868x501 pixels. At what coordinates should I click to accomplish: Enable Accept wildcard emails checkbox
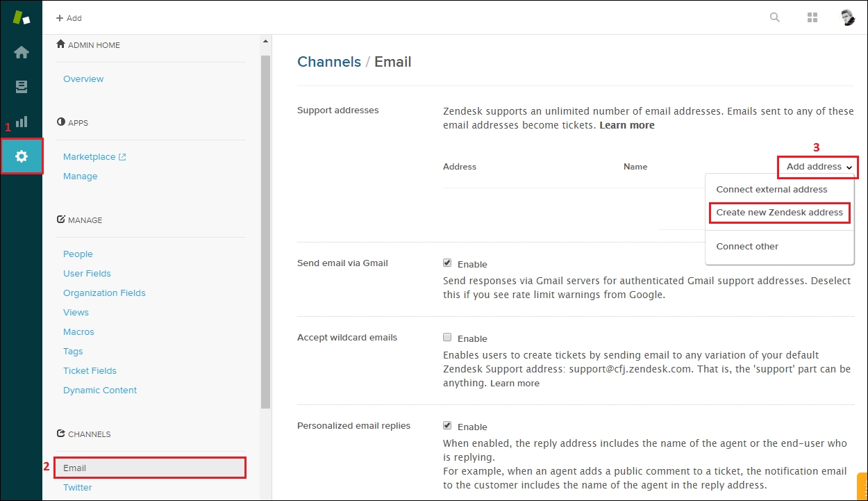[447, 338]
